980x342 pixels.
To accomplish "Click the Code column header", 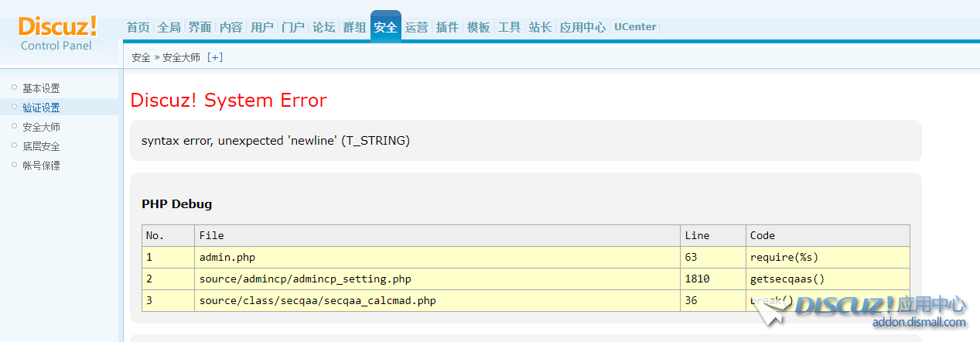I will point(828,235).
